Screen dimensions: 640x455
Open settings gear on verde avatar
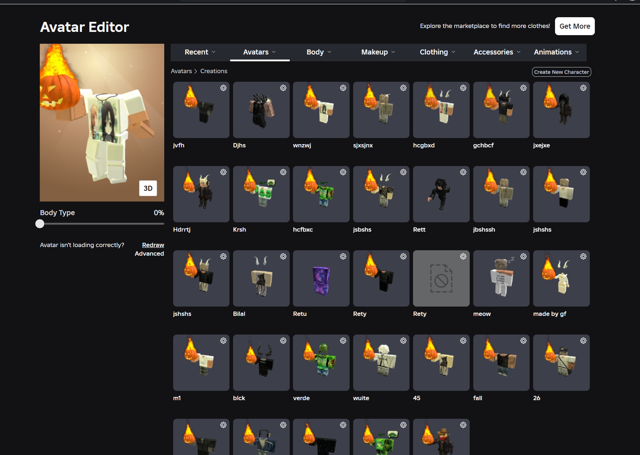point(343,341)
